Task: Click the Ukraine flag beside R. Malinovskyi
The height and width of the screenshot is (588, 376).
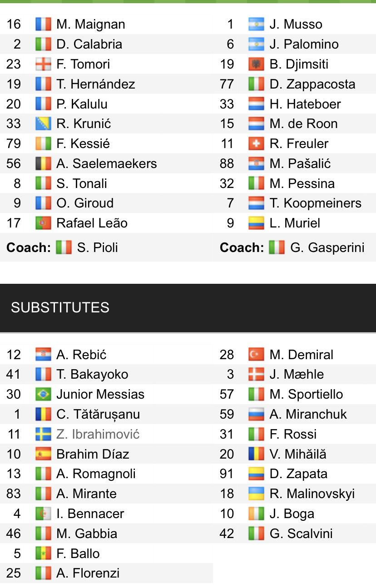Action: point(256,494)
